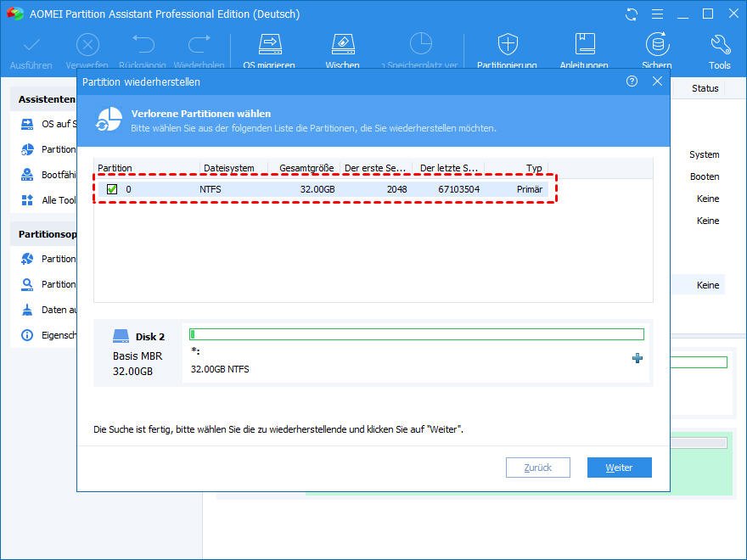This screenshot has height=560, width=747.
Task: Click the blue plus icon beside Disk 2
Action: pyautogui.click(x=637, y=358)
